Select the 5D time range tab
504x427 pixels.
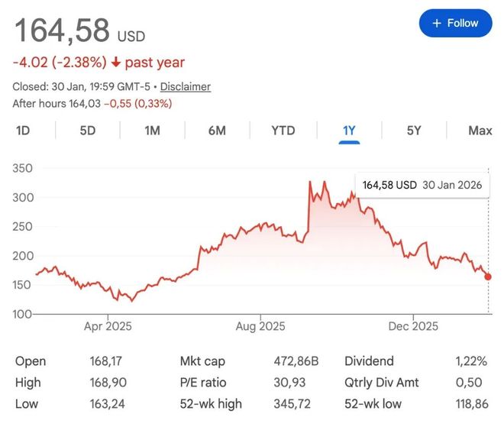click(88, 131)
